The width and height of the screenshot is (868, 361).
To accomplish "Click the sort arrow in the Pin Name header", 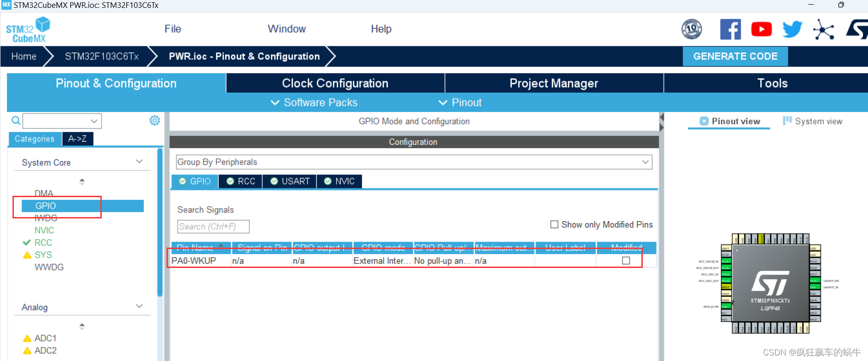I will click(x=221, y=246).
